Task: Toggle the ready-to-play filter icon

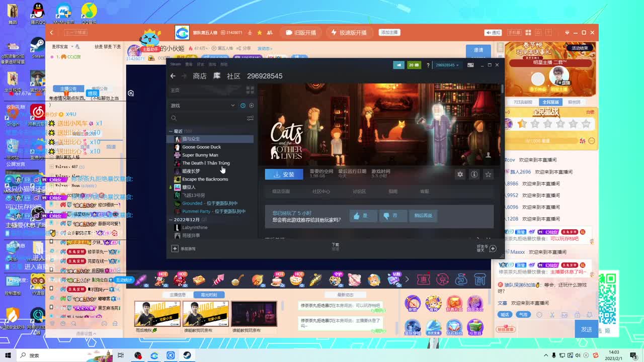Action: pyautogui.click(x=252, y=106)
